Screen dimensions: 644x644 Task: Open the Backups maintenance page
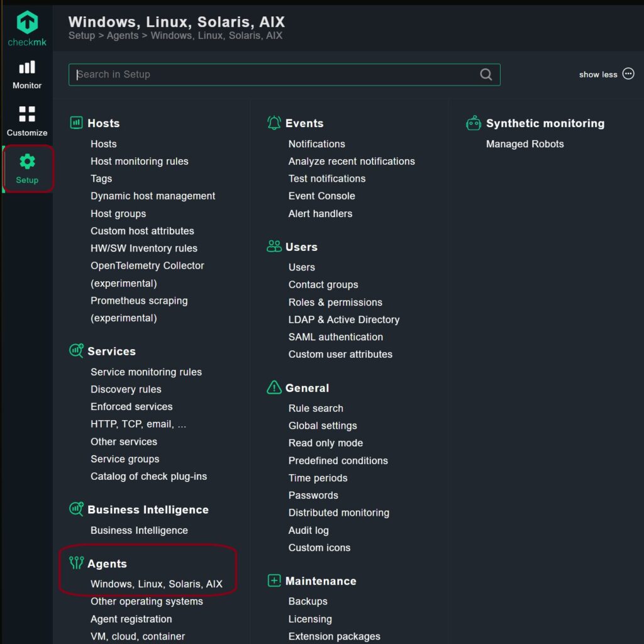coord(308,601)
